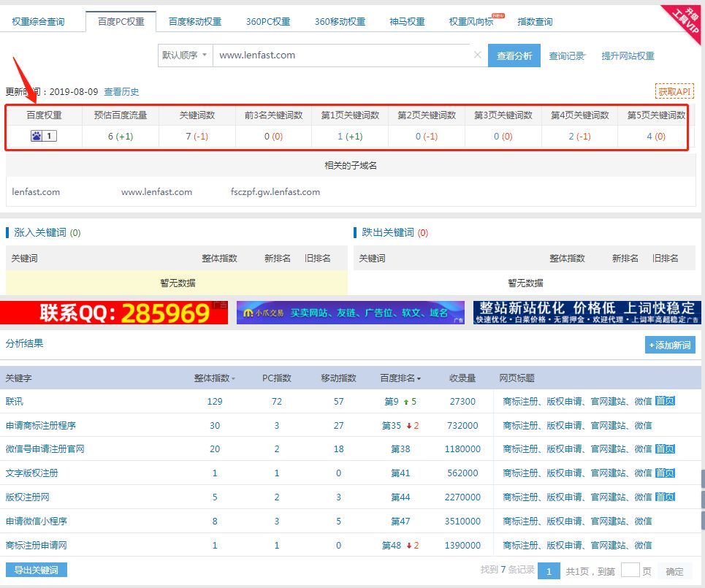Click the 确定 page jump button
705x588 pixels.
click(x=674, y=571)
